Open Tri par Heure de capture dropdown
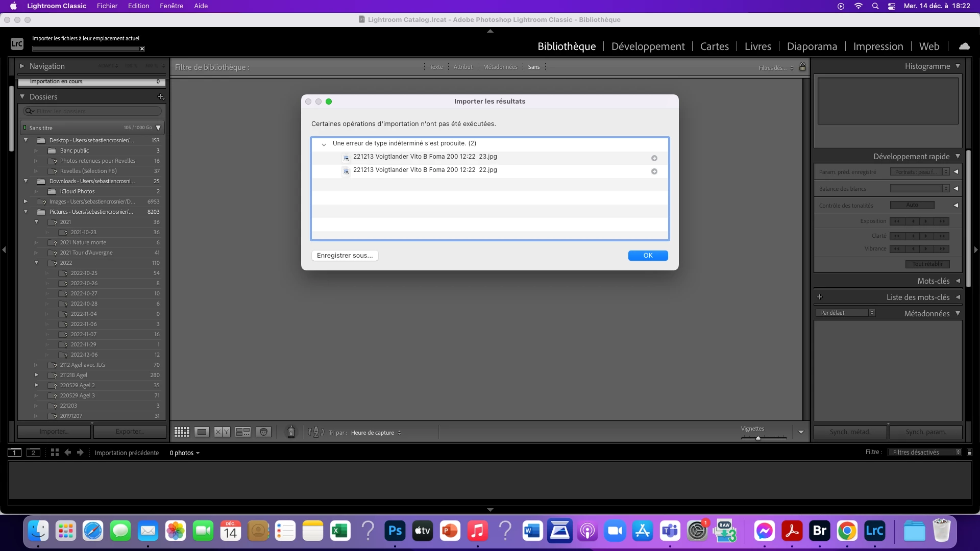 click(376, 433)
